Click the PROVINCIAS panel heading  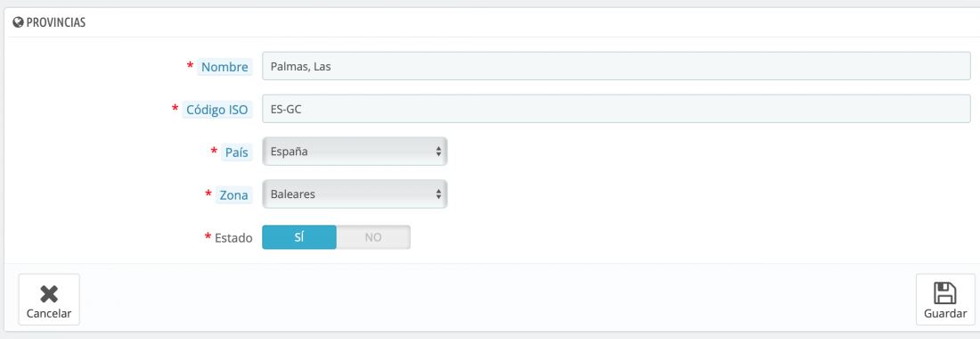[x=56, y=22]
